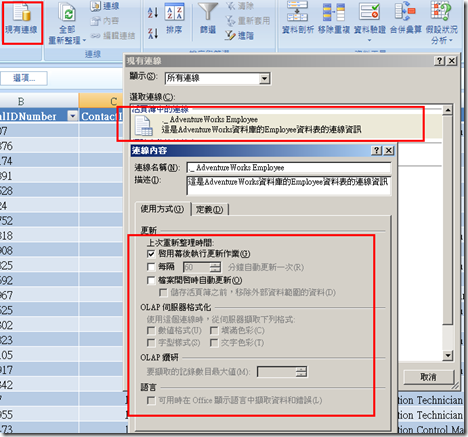The height and width of the screenshot is (437, 468).
Task: Click the connection list scrollbar up arrow
Action: [x=447, y=109]
